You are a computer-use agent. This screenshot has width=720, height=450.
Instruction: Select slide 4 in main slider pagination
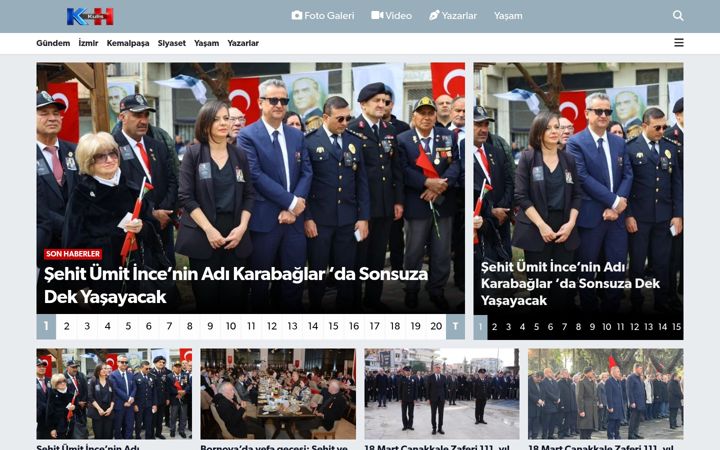pyautogui.click(x=107, y=326)
